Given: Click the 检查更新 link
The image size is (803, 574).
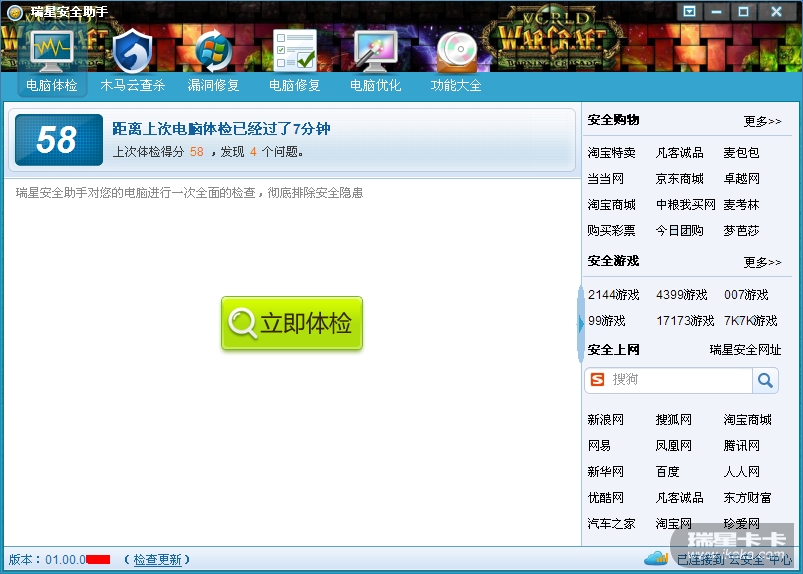Looking at the screenshot, I should pyautogui.click(x=157, y=559).
